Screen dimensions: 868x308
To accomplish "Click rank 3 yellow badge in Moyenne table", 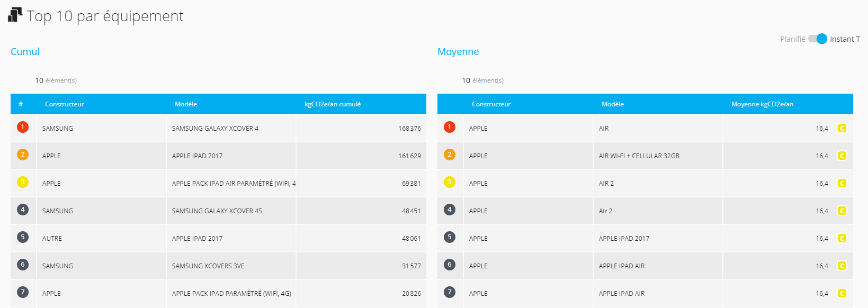I will point(450,182).
